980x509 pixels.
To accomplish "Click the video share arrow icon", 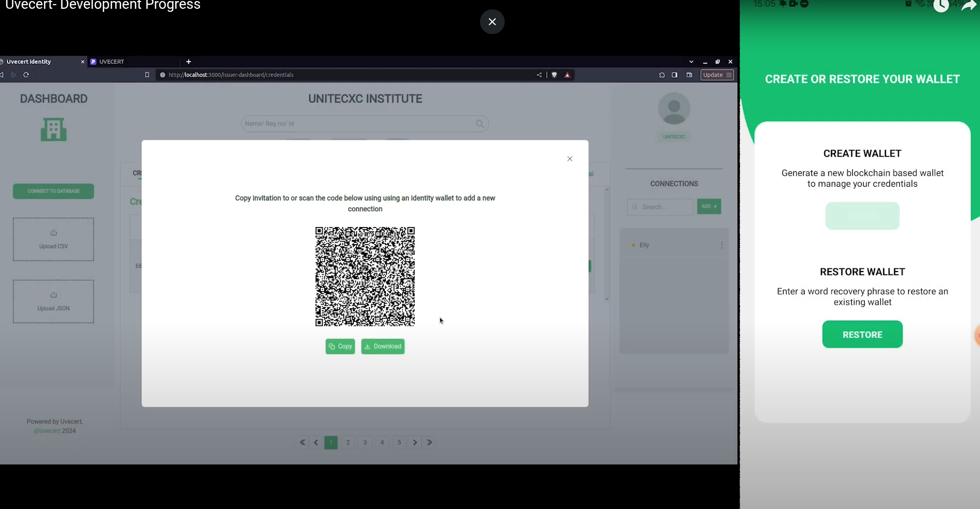I will [969, 6].
